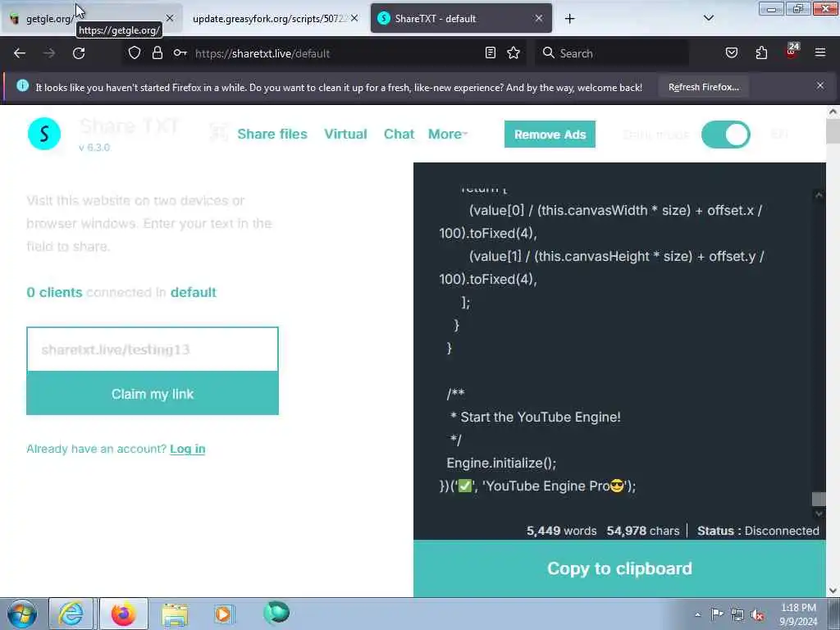Follow the Log in link
This screenshot has width=840, height=630.
188,449
